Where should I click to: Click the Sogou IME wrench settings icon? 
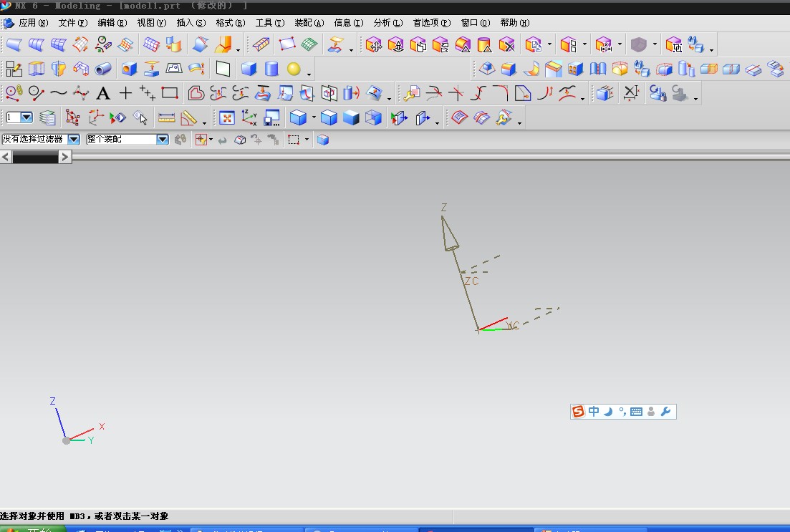[x=665, y=412]
